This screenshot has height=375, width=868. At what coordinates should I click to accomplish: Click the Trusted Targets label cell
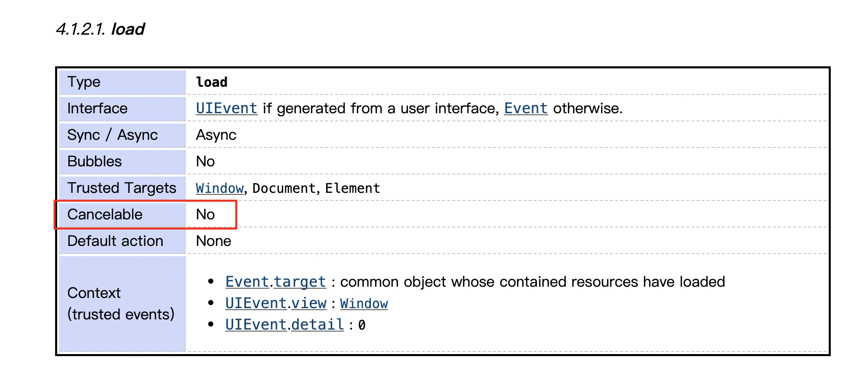[122, 188]
